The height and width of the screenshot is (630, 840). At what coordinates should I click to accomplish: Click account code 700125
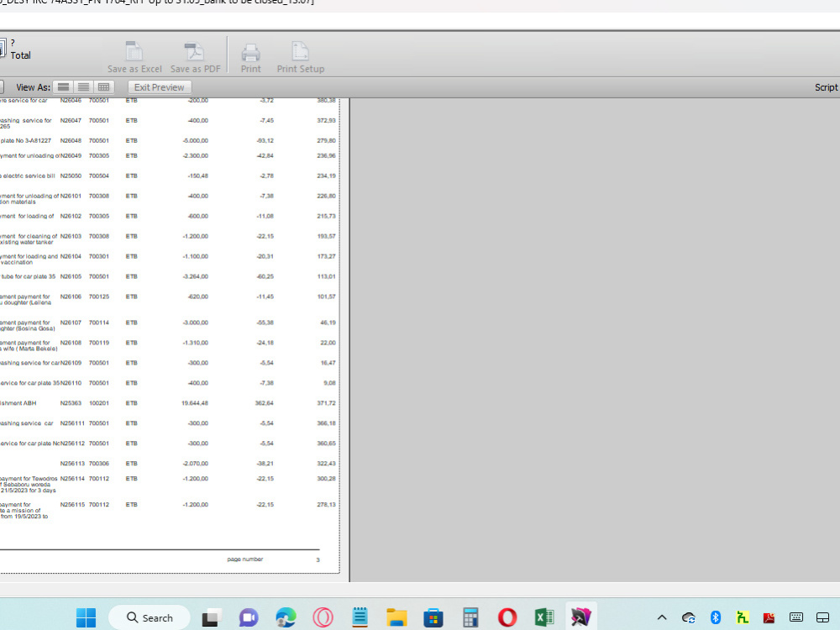point(99,297)
